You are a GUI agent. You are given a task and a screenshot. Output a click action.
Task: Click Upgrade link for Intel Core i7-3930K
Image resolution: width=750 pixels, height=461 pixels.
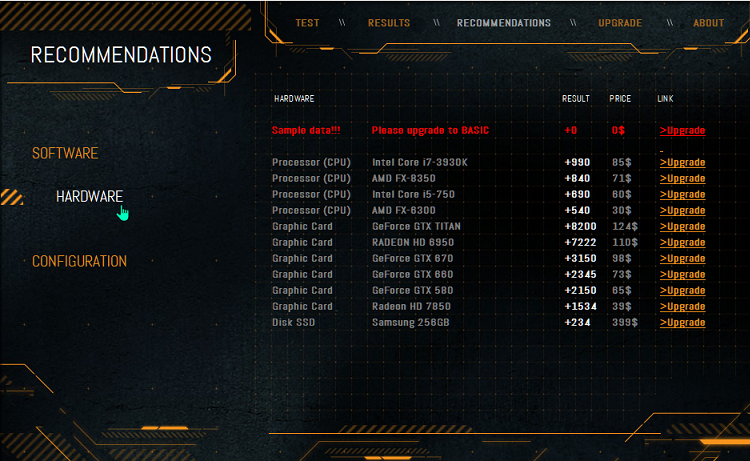pos(682,162)
